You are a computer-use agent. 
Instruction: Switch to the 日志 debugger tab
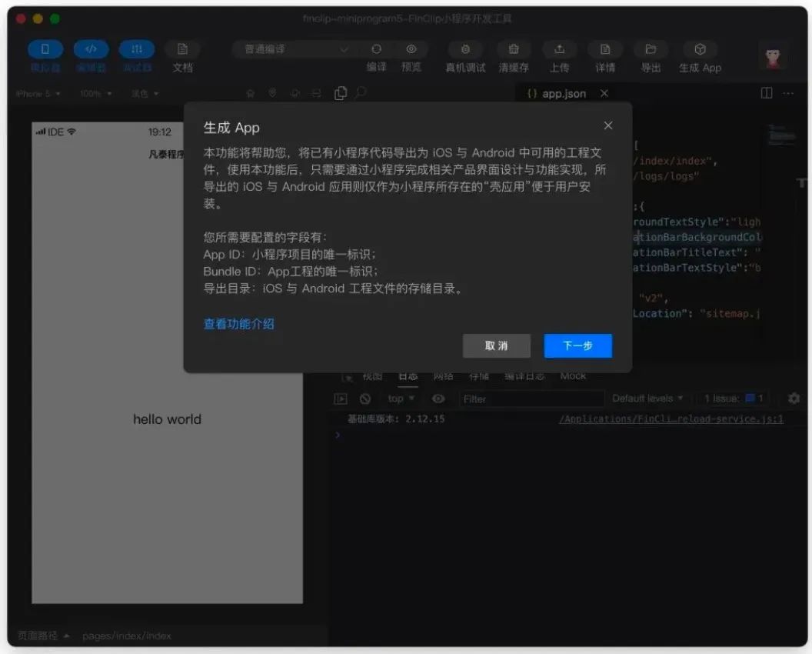[408, 376]
